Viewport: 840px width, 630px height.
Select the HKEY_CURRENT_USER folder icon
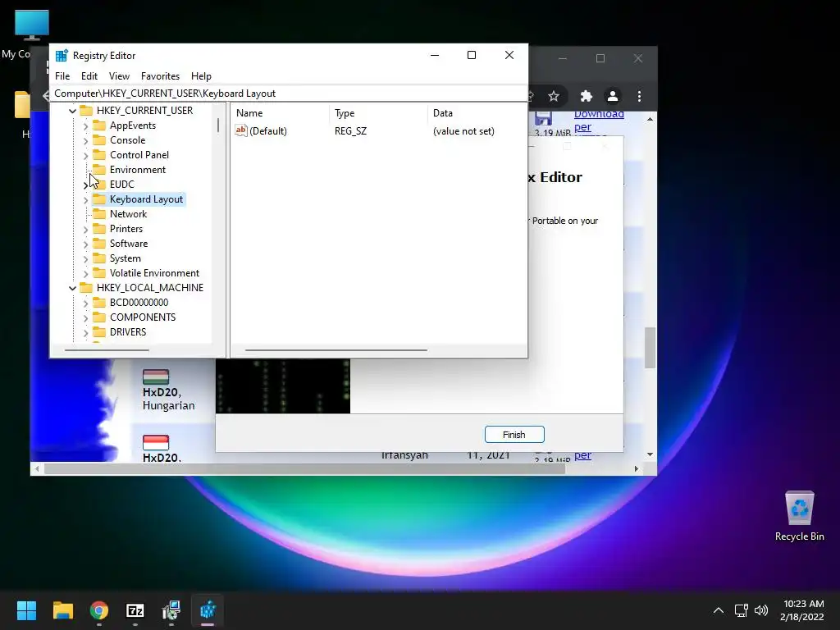click(86, 111)
